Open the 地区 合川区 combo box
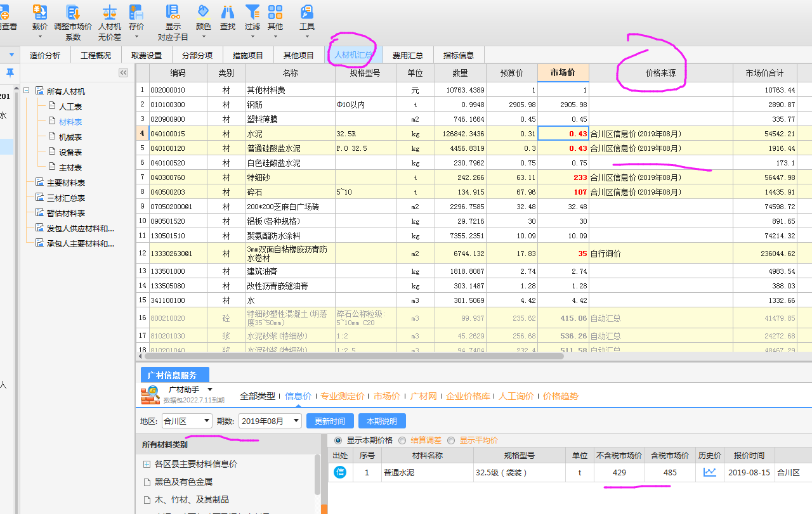 coord(187,421)
